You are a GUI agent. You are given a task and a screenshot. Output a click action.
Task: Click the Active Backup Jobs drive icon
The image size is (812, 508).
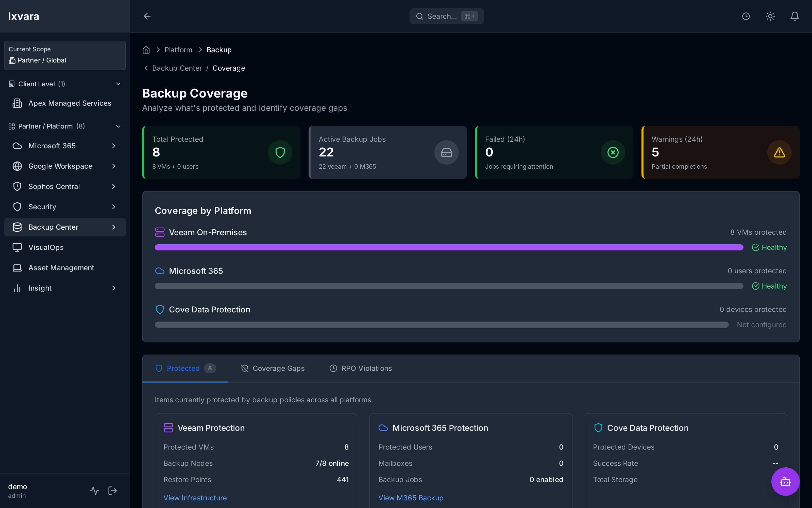[x=447, y=153]
